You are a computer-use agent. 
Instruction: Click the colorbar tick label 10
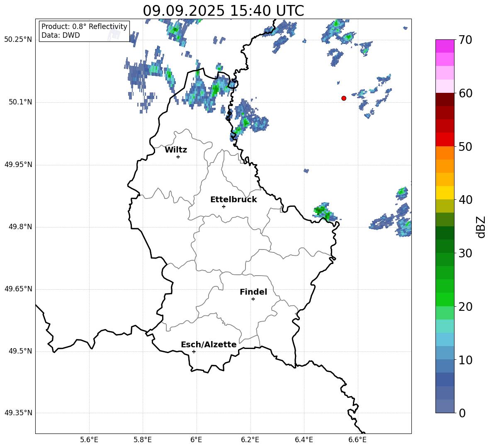coord(465,360)
